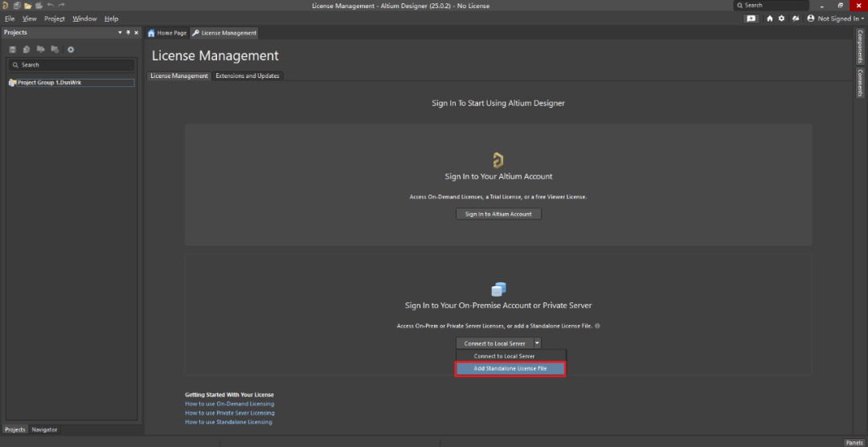Open the Projects panel options dropdown arrow
This screenshot has width=868, height=447.
(x=120, y=33)
